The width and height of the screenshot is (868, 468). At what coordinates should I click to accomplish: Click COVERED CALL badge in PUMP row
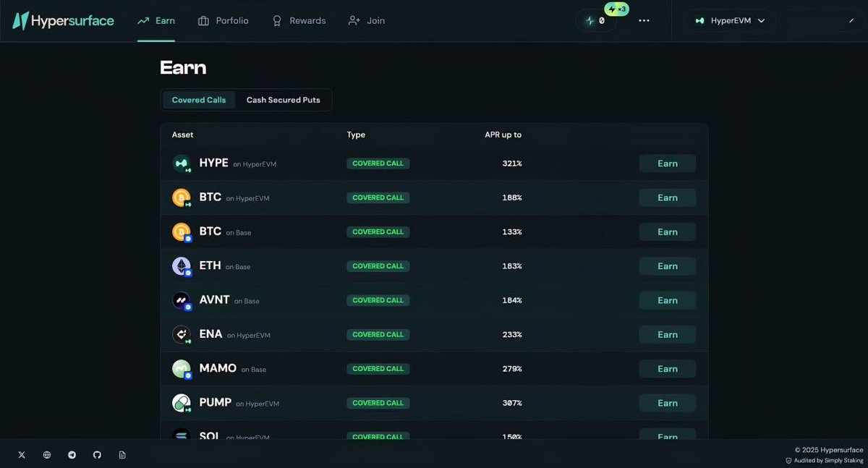coord(378,403)
